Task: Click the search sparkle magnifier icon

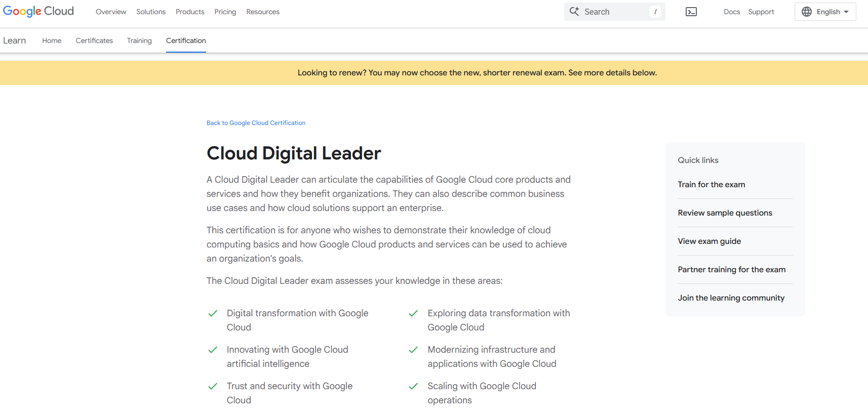Action: (574, 11)
